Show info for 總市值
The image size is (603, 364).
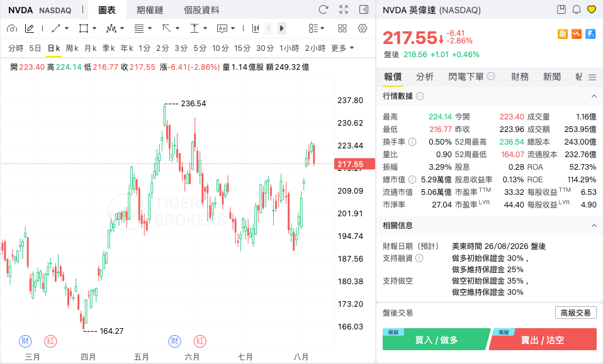click(x=412, y=179)
